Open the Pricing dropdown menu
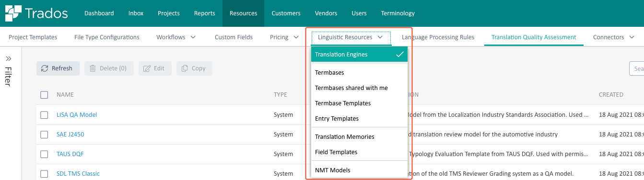 tap(284, 37)
